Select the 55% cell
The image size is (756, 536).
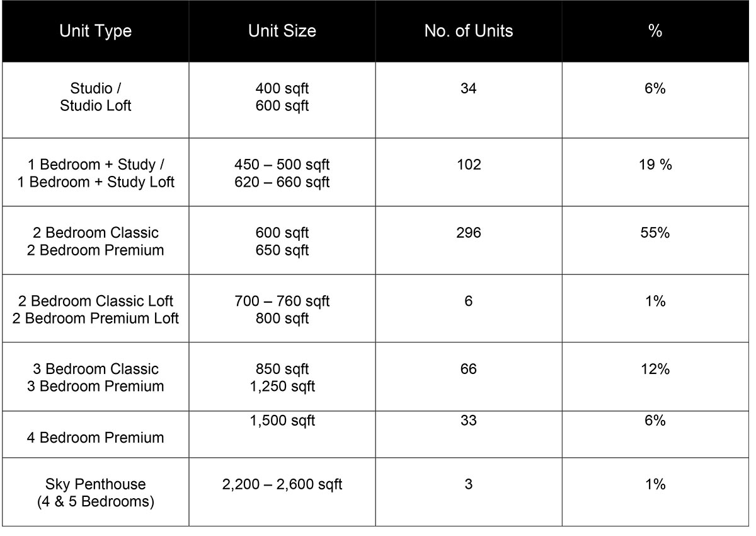(x=655, y=240)
